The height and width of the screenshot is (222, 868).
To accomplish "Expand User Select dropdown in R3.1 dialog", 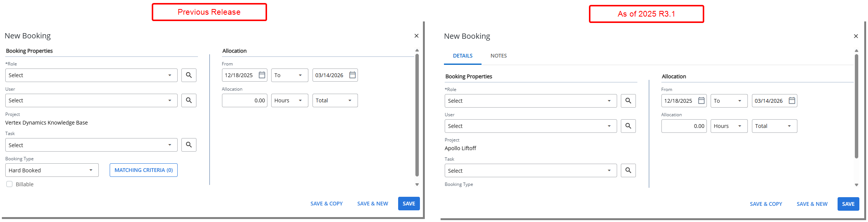I will pos(530,126).
